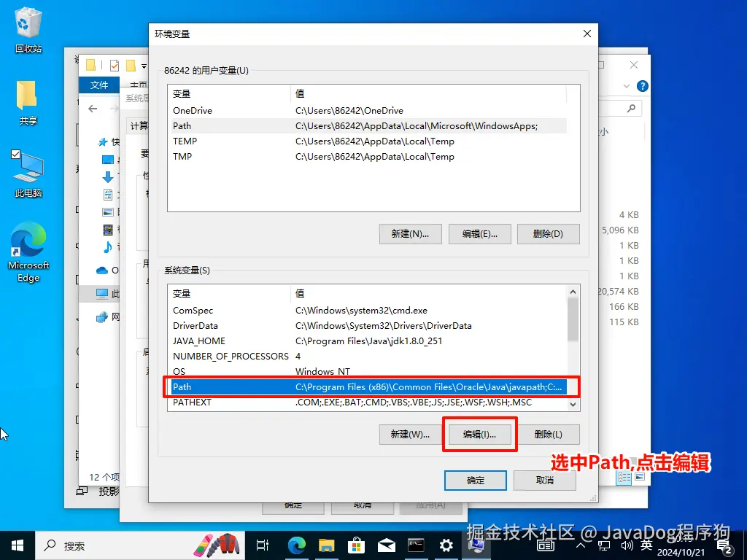Image resolution: width=747 pixels, height=560 pixels.
Task: Go back in File Explorer
Action: tap(93, 109)
